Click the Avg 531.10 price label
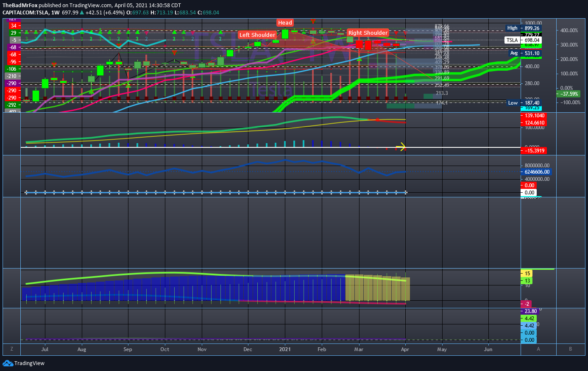Viewport: 588px width, 371px height. (525, 53)
